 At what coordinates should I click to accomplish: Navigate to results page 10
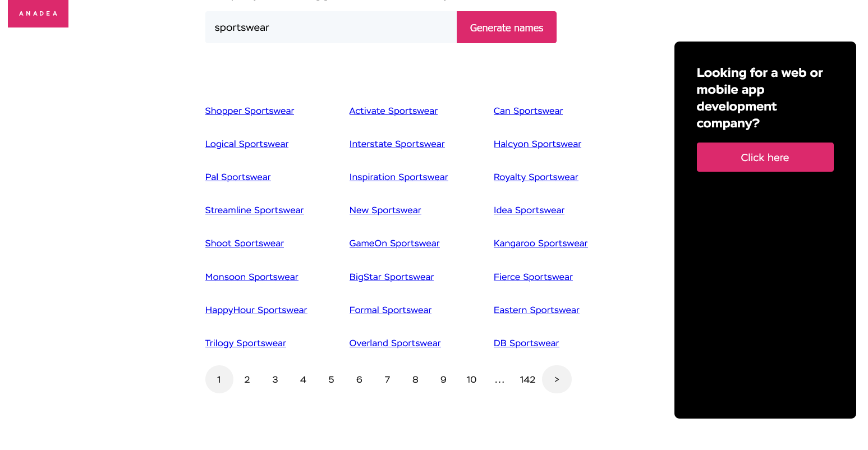[471, 379]
